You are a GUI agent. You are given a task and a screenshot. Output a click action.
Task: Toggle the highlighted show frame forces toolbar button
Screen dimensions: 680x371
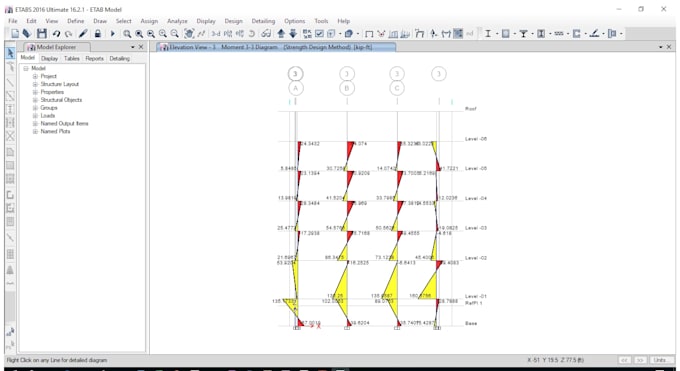coord(458,33)
